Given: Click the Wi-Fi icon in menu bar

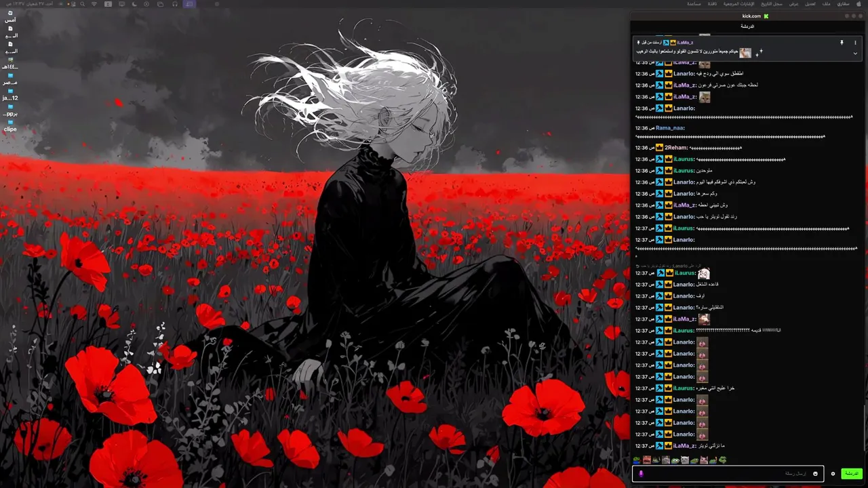Looking at the screenshot, I should coord(94,4).
